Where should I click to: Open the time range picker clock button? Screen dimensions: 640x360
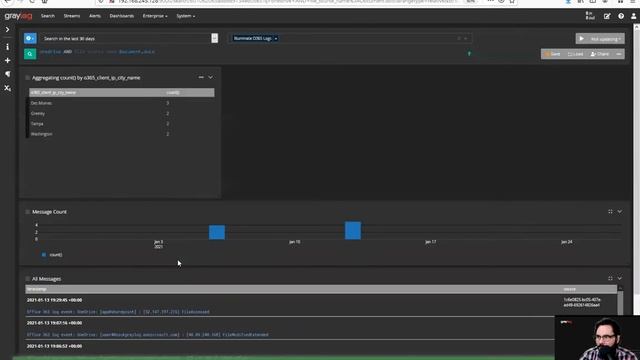(30, 38)
